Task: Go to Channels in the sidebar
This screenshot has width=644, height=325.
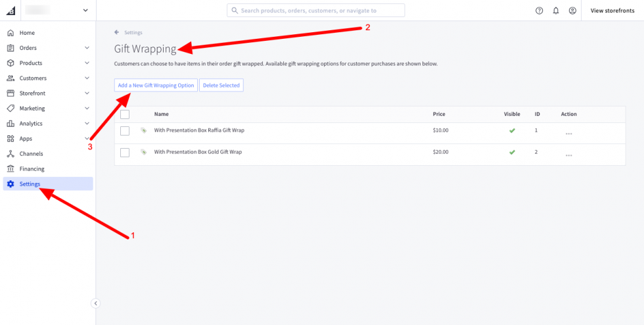Action: [x=32, y=154]
